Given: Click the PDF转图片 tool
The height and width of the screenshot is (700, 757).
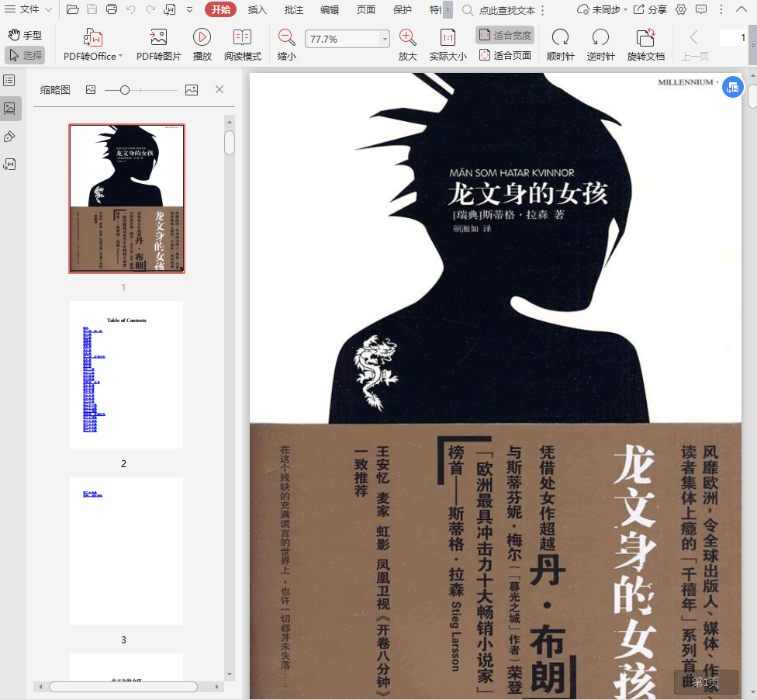Looking at the screenshot, I should [158, 44].
